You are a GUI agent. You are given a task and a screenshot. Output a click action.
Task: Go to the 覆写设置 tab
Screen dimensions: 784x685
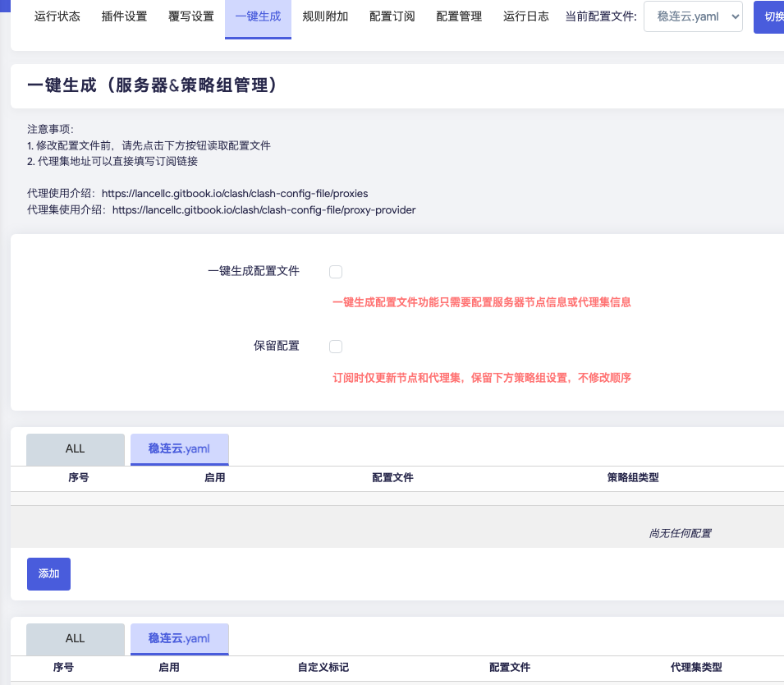tap(191, 16)
